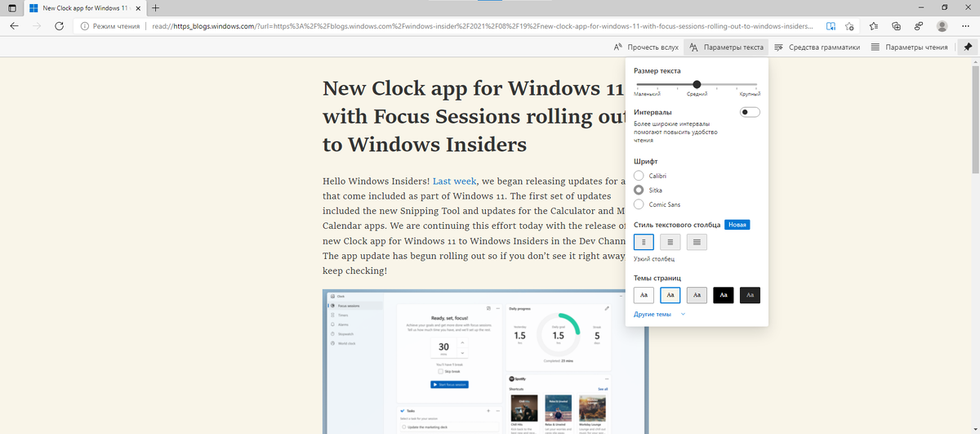980x434 pixels.
Task: Select the gray page theme swatch
Action: click(697, 294)
